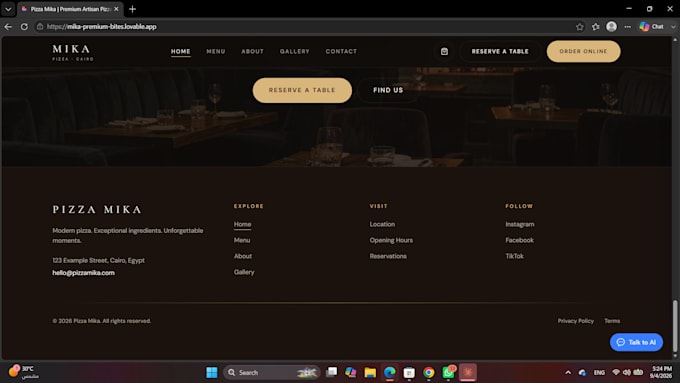Open the weather widget on taskbar
This screenshot has height=383, width=680.
tap(23, 372)
